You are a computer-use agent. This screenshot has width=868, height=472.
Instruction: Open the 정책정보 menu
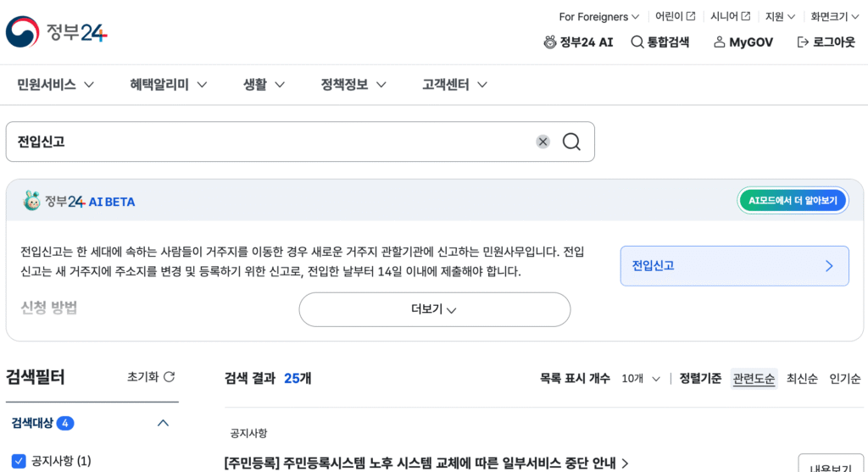[353, 85]
